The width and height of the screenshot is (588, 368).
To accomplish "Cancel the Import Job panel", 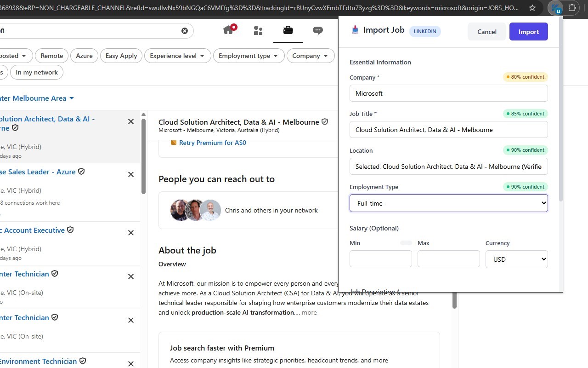I will coord(487,32).
